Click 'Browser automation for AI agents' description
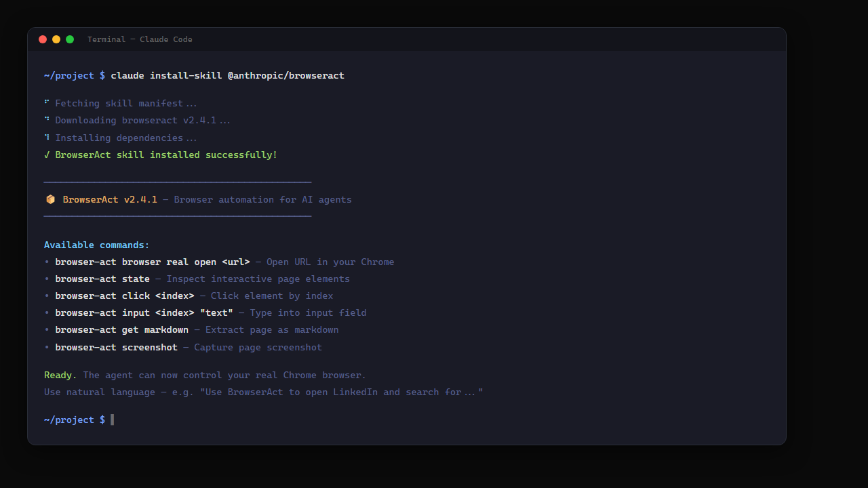This screenshot has width=868, height=488. tap(262, 199)
